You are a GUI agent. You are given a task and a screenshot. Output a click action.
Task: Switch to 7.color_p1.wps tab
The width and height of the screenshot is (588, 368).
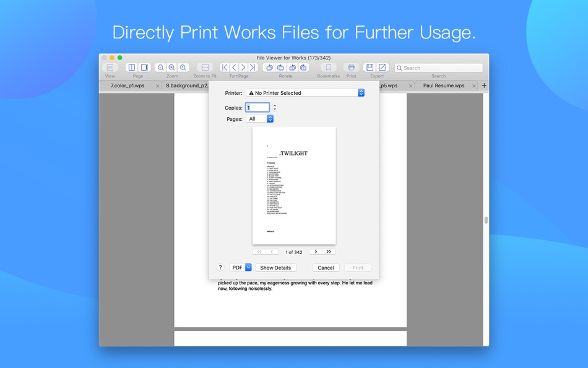128,85
